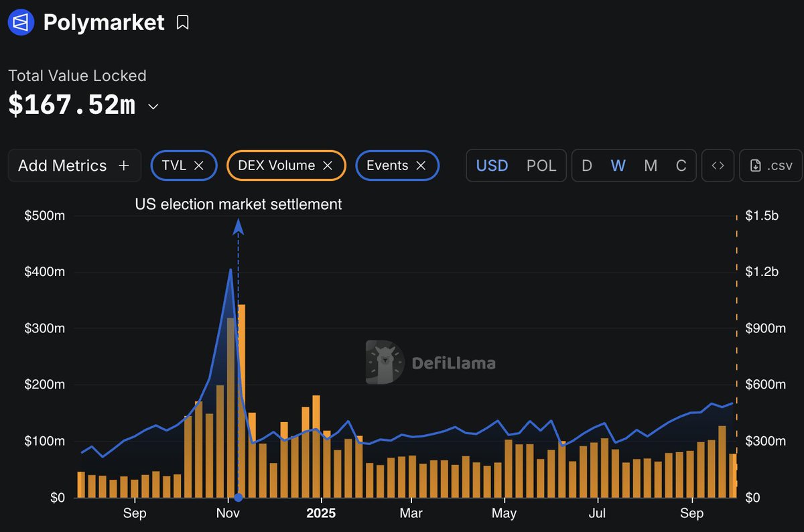The image size is (804, 532).
Task: Click the $200m left axis label
Action: [x=46, y=385]
